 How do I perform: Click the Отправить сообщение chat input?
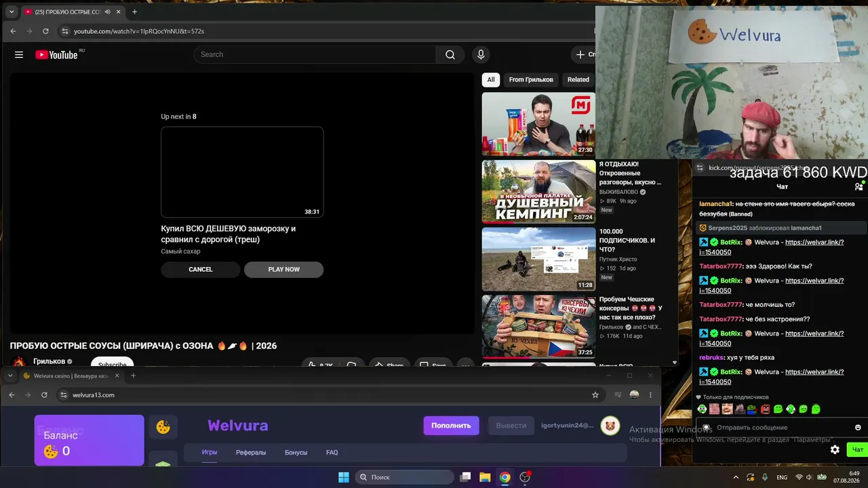[x=780, y=428]
